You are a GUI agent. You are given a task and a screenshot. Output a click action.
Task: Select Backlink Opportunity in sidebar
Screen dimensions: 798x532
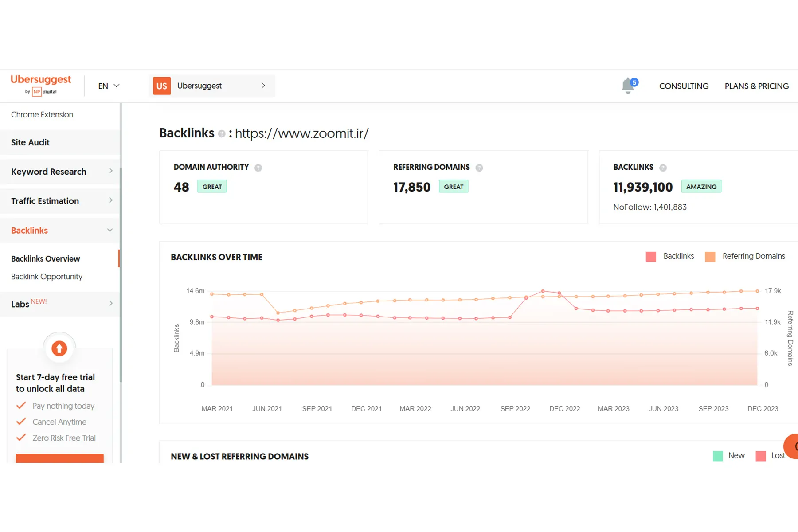pyautogui.click(x=47, y=277)
